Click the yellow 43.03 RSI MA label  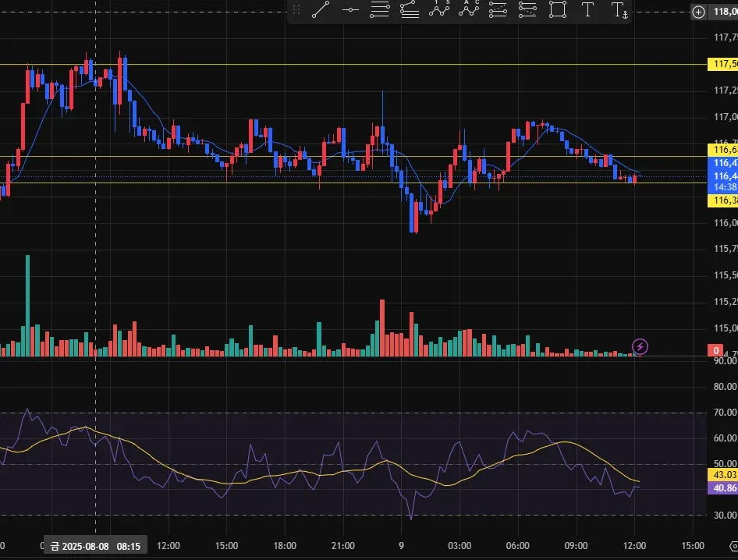tap(722, 474)
